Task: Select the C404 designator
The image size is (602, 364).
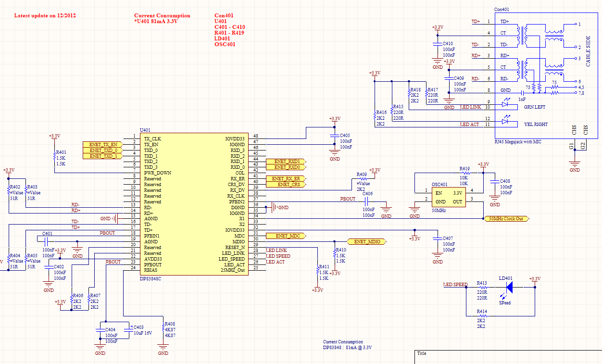Action: pos(111,330)
